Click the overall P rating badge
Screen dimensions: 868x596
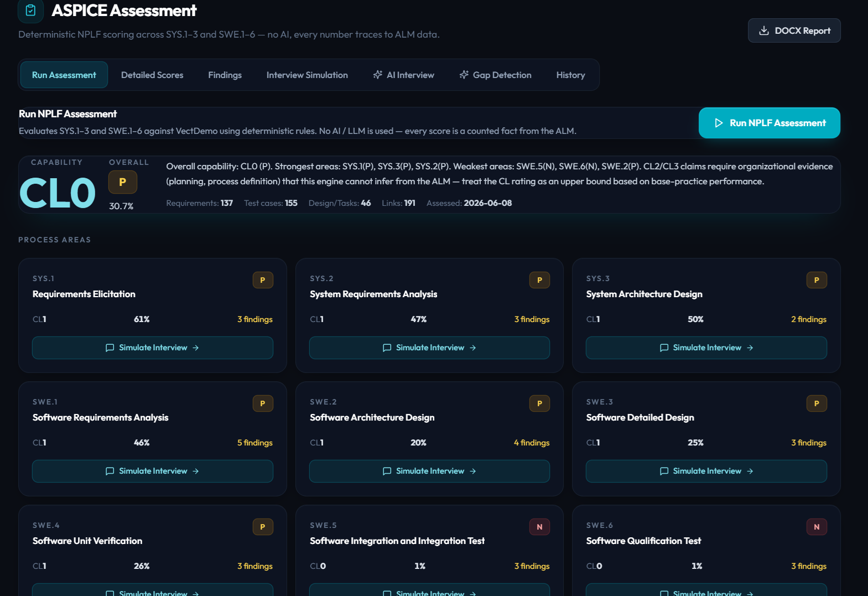(123, 182)
